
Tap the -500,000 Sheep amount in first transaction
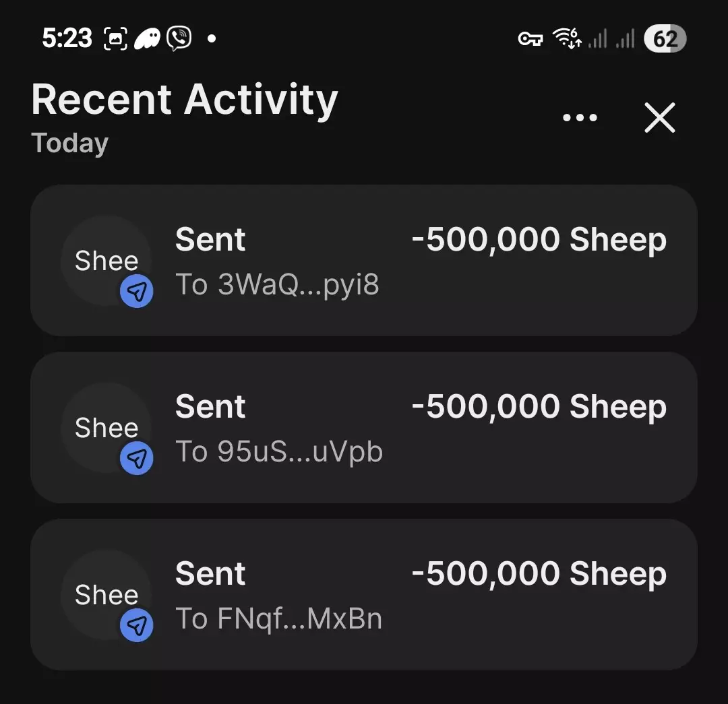coord(539,240)
